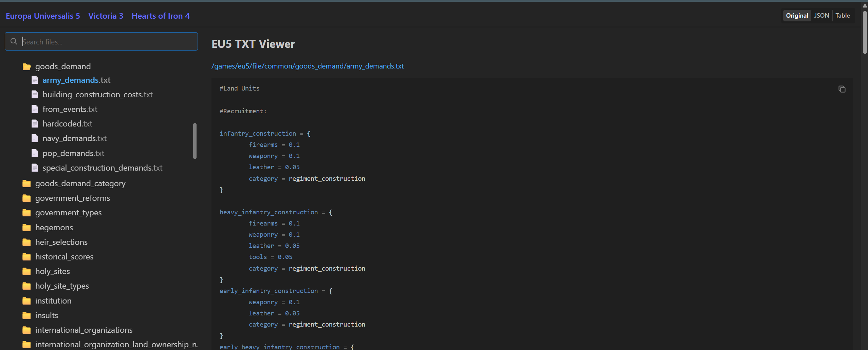
Task: Open Victoria 3 link
Action: (106, 16)
